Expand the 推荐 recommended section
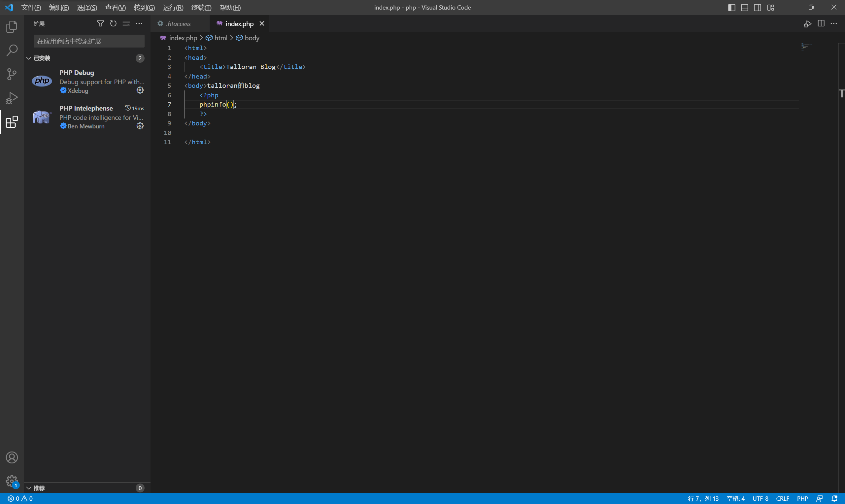The image size is (845, 504). [39, 488]
